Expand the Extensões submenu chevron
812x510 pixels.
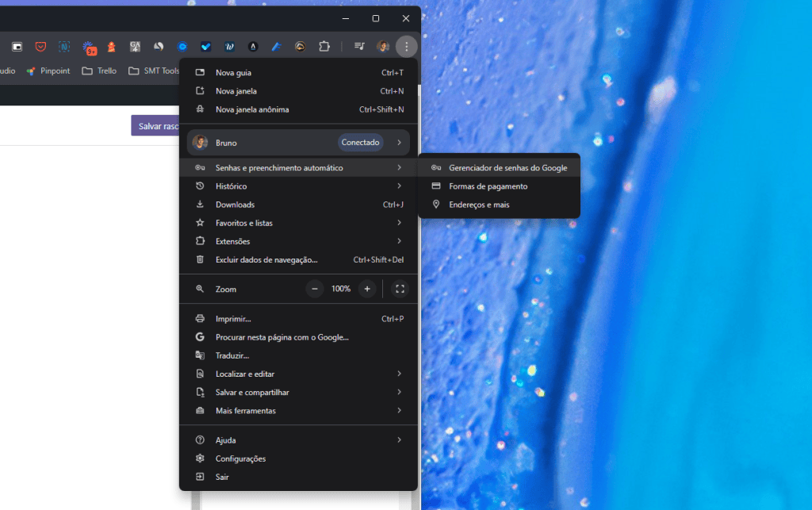pyautogui.click(x=400, y=241)
